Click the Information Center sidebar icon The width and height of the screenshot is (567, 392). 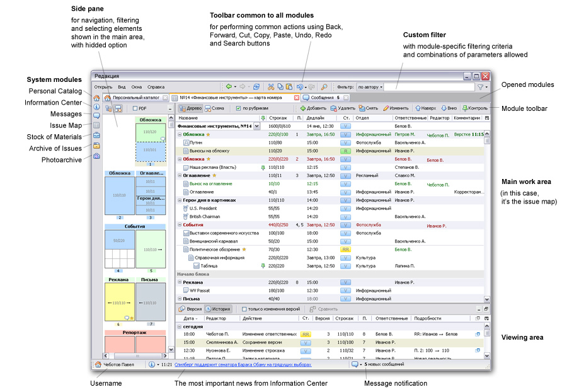point(96,107)
